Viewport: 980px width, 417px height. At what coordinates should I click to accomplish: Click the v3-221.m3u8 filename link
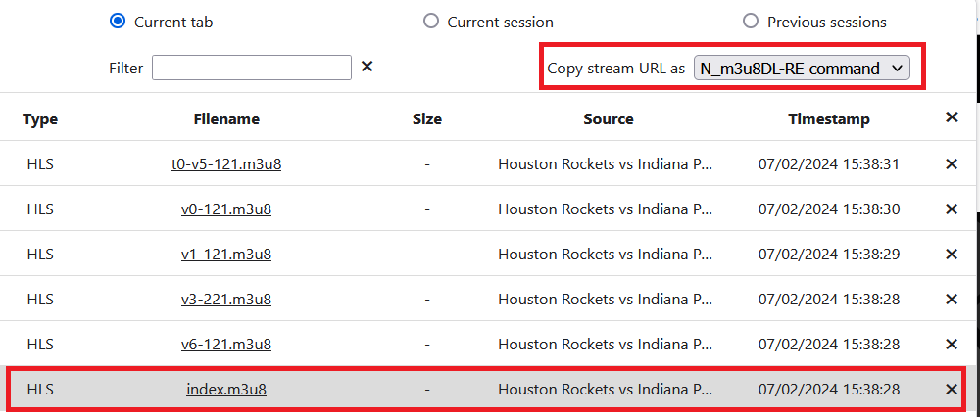pos(226,300)
